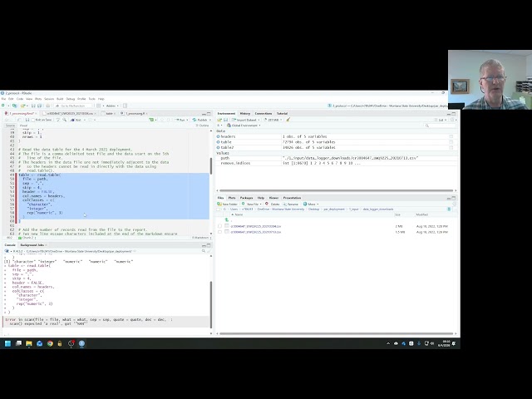
Task: Open the File menu in RStudio
Action: 3,99
